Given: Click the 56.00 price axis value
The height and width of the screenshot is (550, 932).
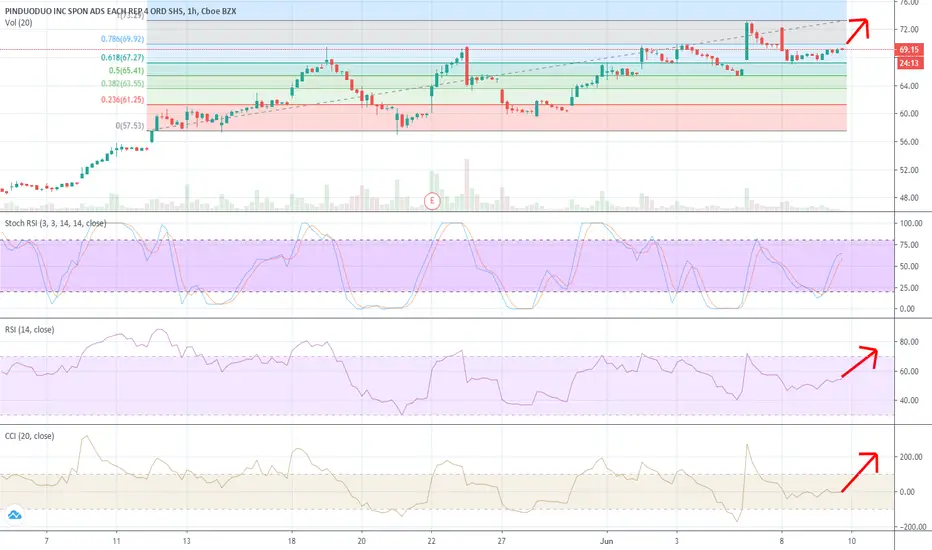Looking at the screenshot, I should click(x=909, y=142).
